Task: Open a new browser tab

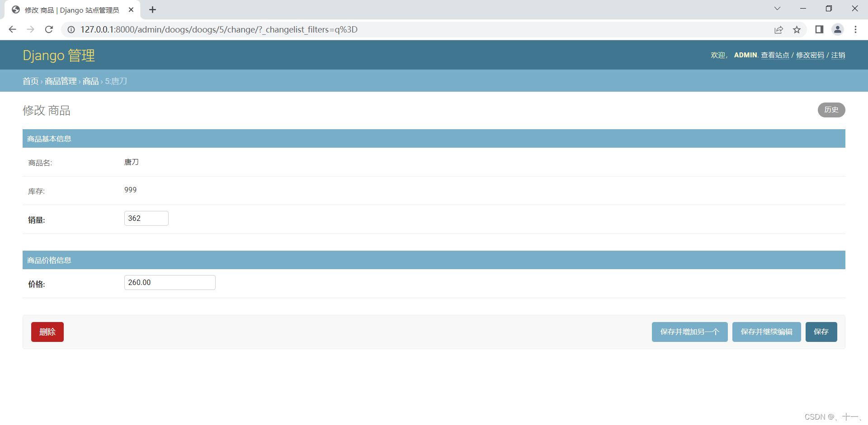Action: pos(152,9)
